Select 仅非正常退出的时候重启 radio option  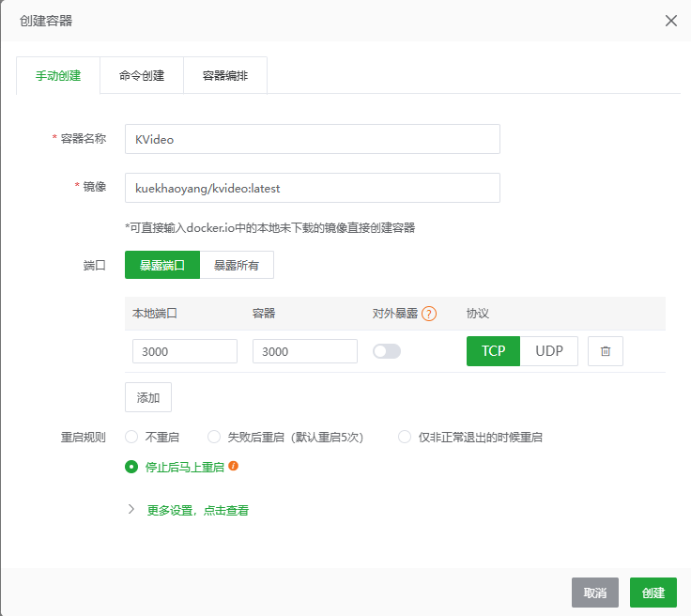pyautogui.click(x=405, y=437)
